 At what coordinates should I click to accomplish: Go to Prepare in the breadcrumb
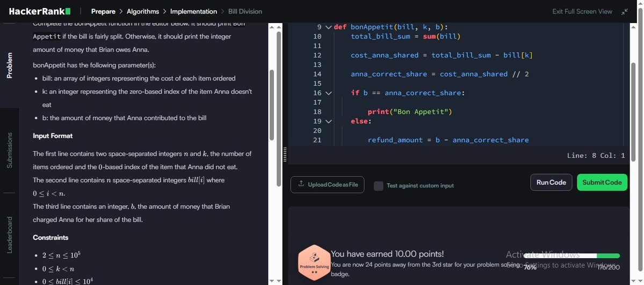(103, 11)
